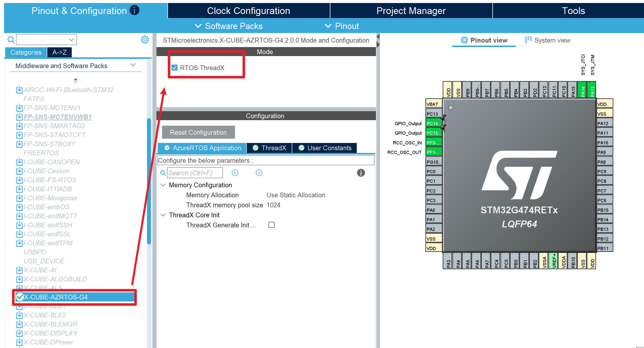
Task: Click the info icon beside Pinout & Configuration
Action: point(134,10)
